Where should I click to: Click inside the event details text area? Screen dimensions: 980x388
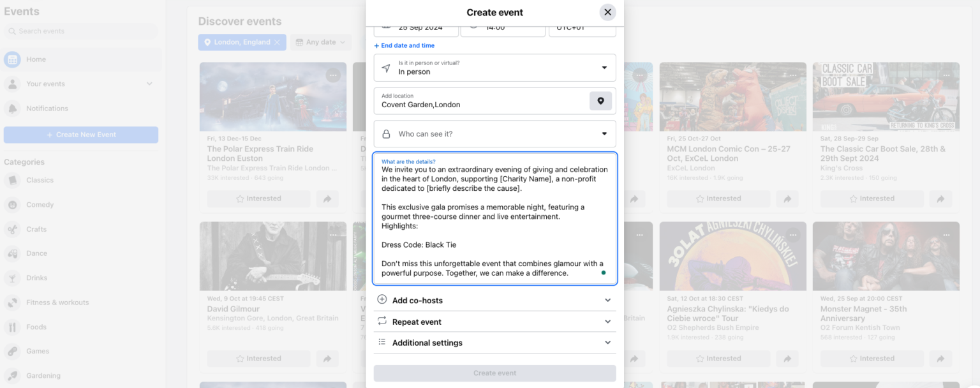(x=494, y=217)
